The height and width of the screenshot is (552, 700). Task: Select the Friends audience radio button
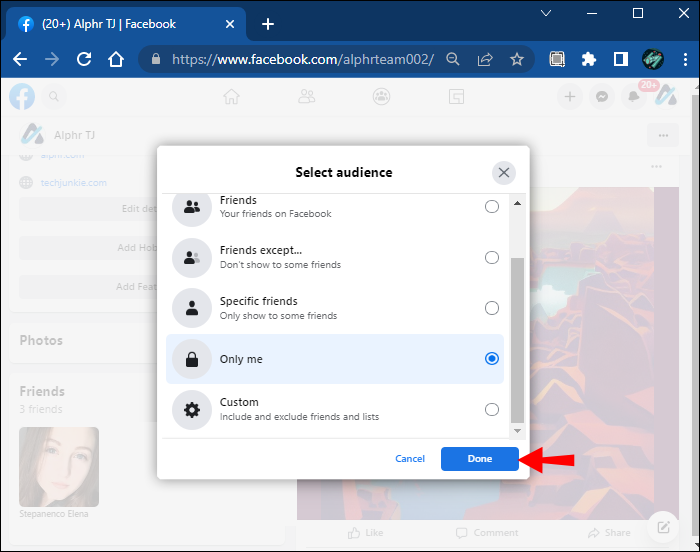(491, 207)
